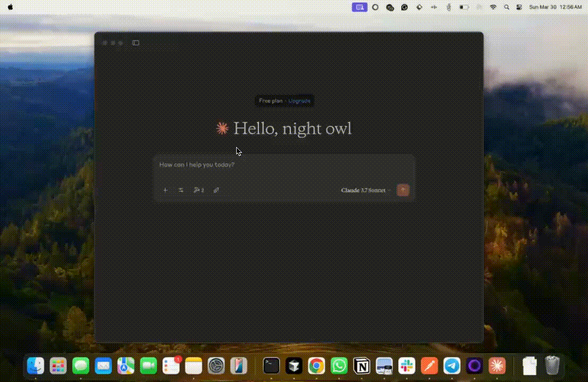Click the circle record icon in menu bar

375,7
